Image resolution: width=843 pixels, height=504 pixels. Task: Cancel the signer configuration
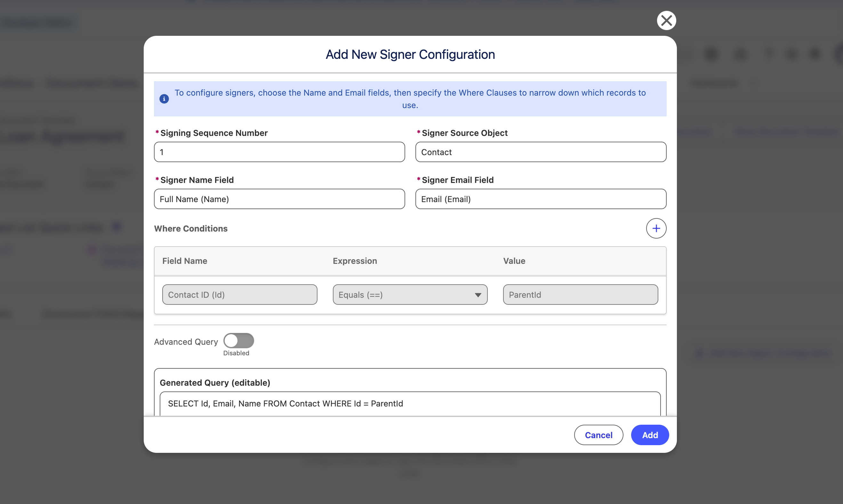[598, 435]
